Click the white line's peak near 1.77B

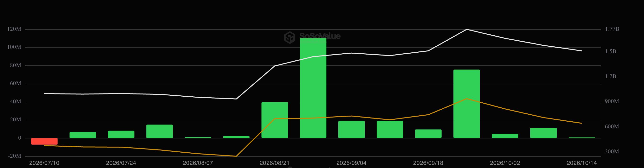click(467, 29)
